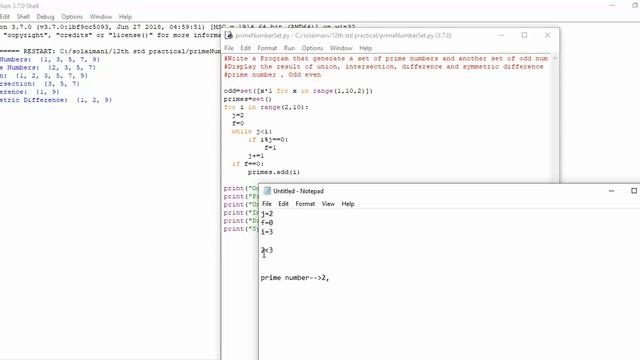Minimize the Notepad window
The image size is (640, 360).
tap(611, 191)
